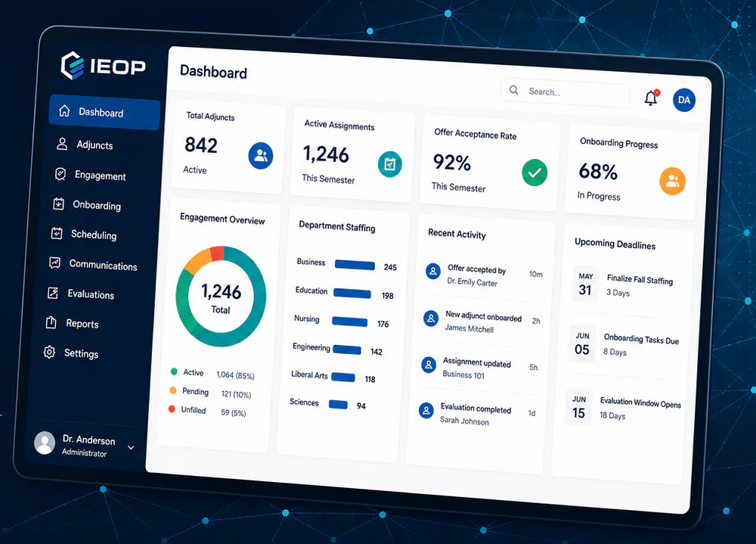Open notifications bell icon
Screen dimensions: 756x544
click(x=652, y=98)
